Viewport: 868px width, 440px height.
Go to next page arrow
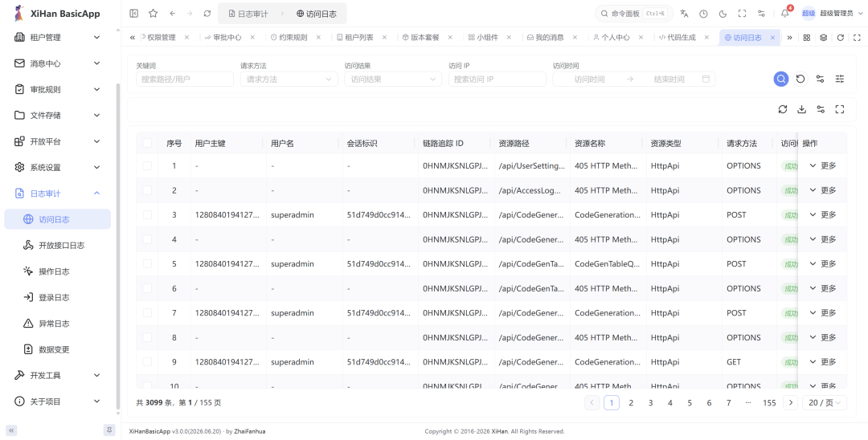coord(791,403)
